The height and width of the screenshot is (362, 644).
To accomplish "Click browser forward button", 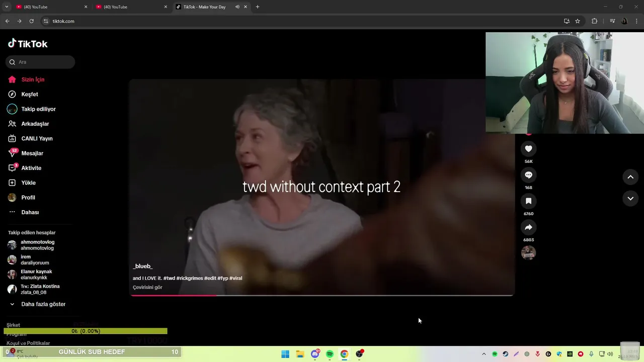I will 19,21.
